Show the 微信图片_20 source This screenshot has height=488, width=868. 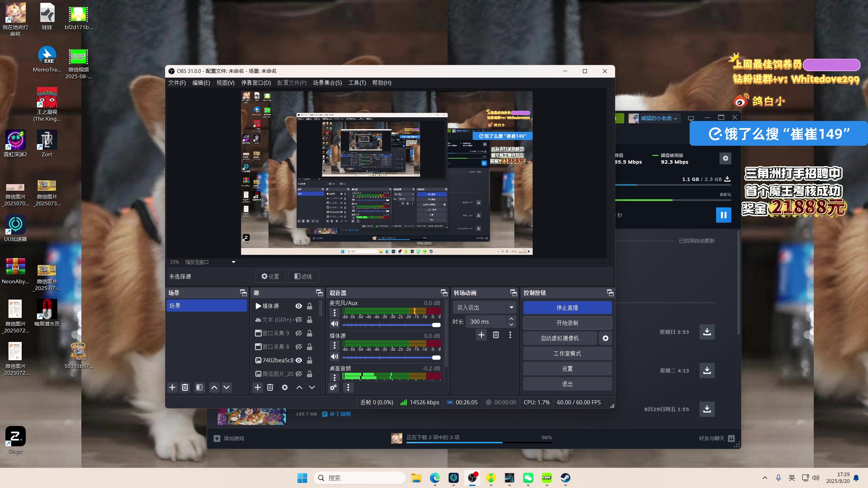(x=299, y=374)
